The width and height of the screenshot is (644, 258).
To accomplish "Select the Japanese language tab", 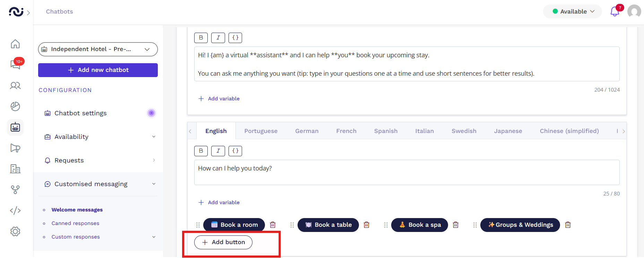I will coord(508,131).
